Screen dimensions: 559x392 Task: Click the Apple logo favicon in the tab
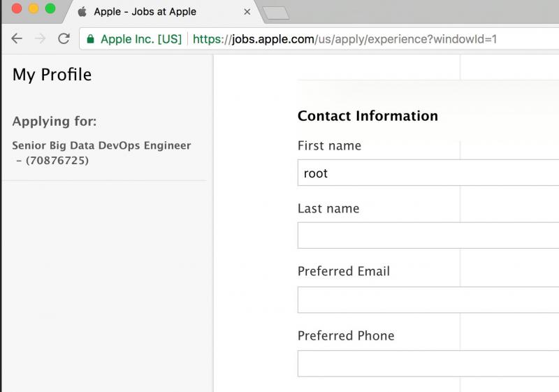coord(82,12)
